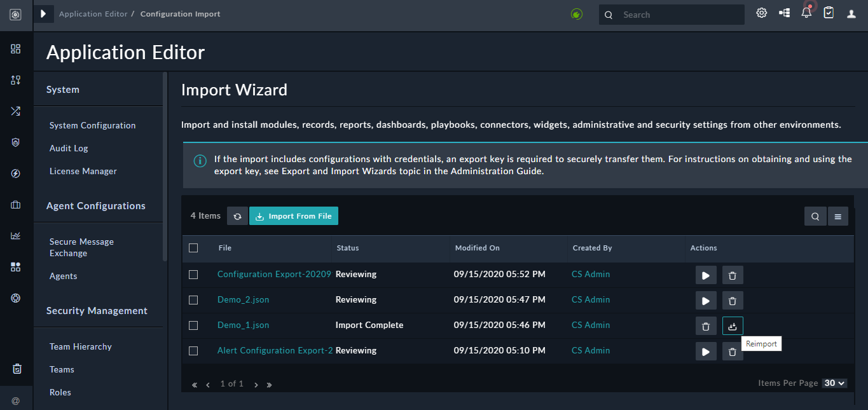Open the user profile icon
The width and height of the screenshot is (868, 410).
851,14
